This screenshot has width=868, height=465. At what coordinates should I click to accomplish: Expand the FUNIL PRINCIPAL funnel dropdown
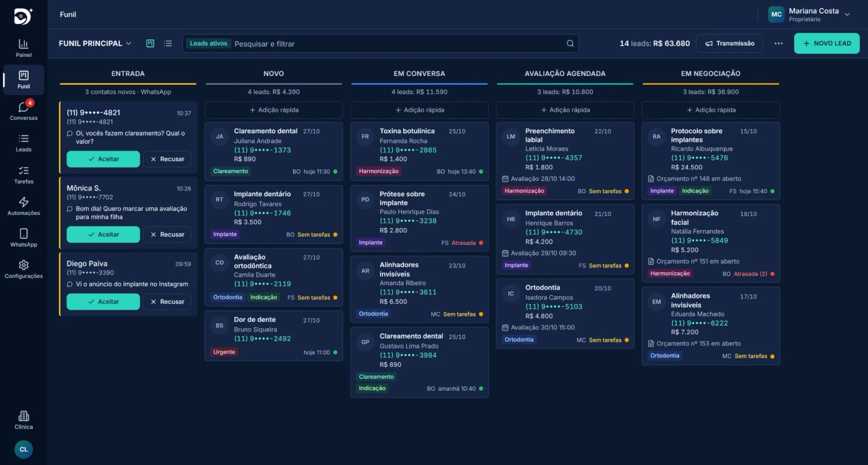tap(95, 43)
